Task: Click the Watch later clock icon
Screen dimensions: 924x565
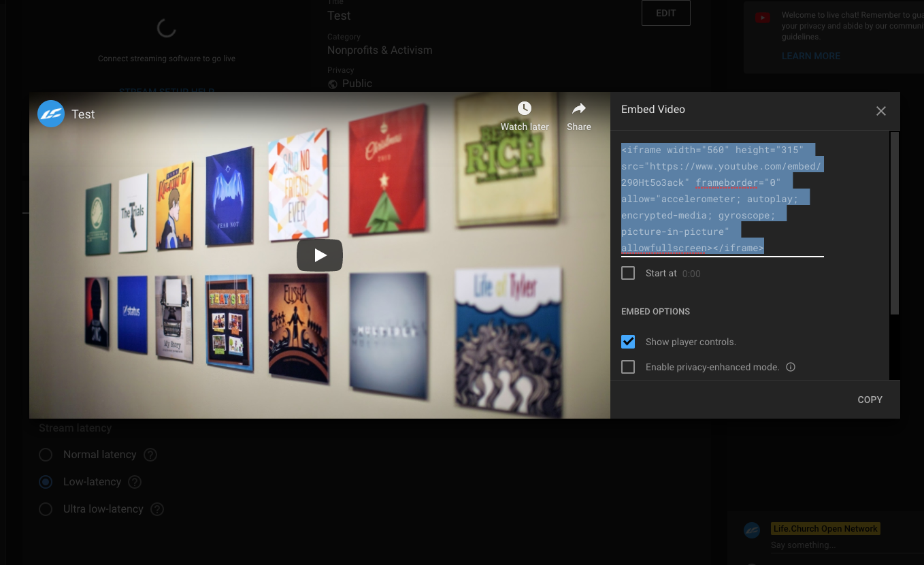Action: point(524,109)
